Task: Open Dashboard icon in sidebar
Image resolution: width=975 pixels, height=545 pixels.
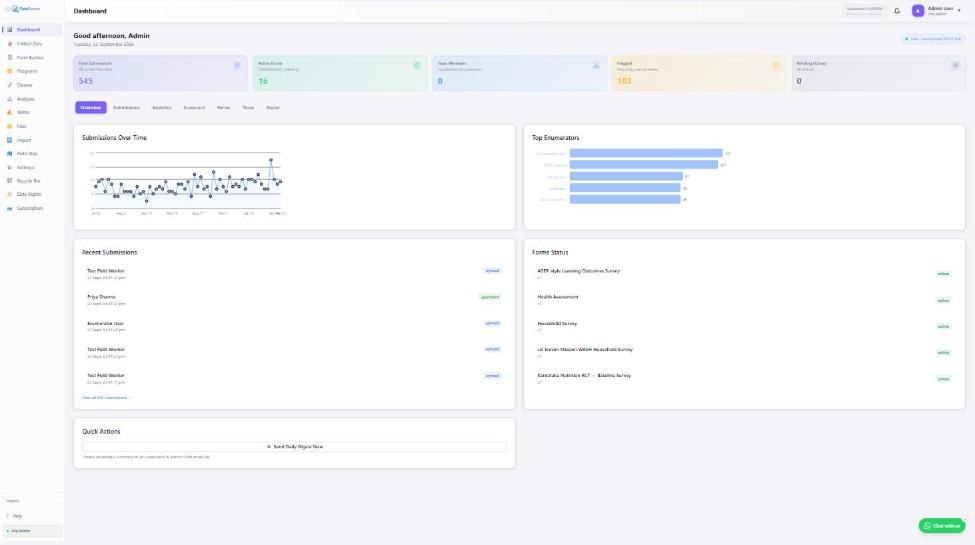Action: [x=9, y=29]
